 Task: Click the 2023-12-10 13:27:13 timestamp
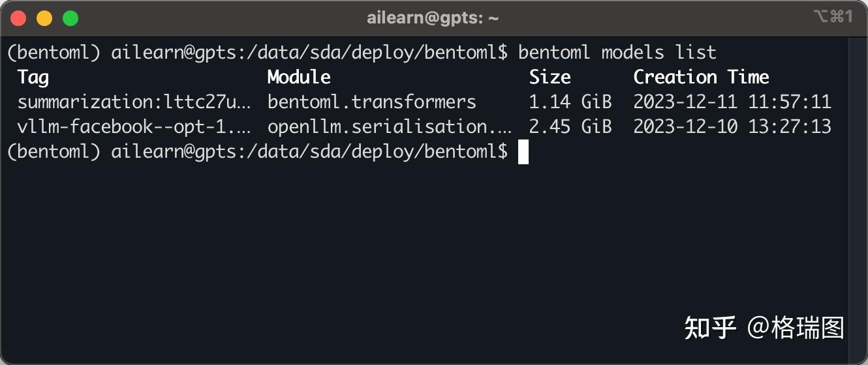tap(732, 126)
